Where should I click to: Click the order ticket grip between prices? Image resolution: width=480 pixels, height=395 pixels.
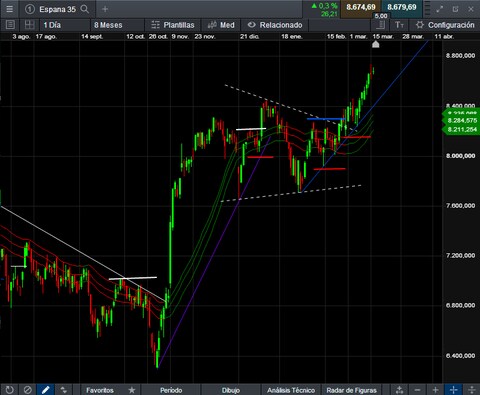[x=428, y=9]
